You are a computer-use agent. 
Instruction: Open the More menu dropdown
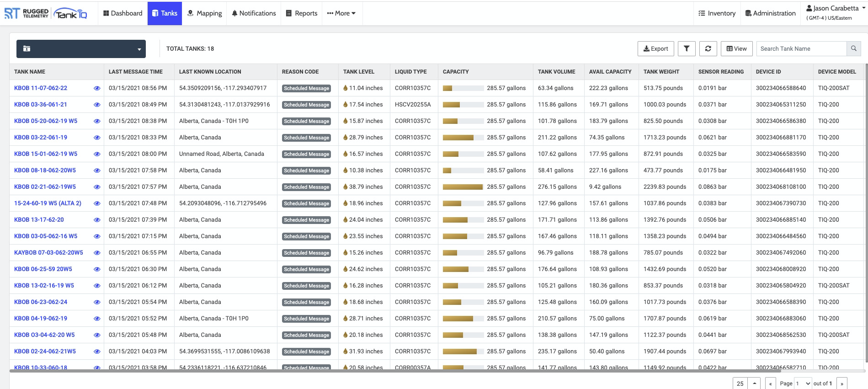pos(341,13)
